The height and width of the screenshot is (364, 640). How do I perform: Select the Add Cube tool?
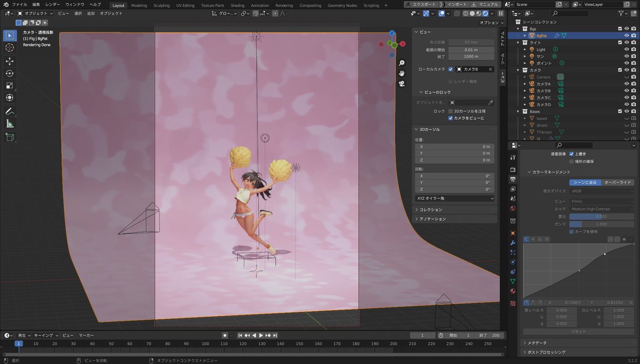click(10, 137)
